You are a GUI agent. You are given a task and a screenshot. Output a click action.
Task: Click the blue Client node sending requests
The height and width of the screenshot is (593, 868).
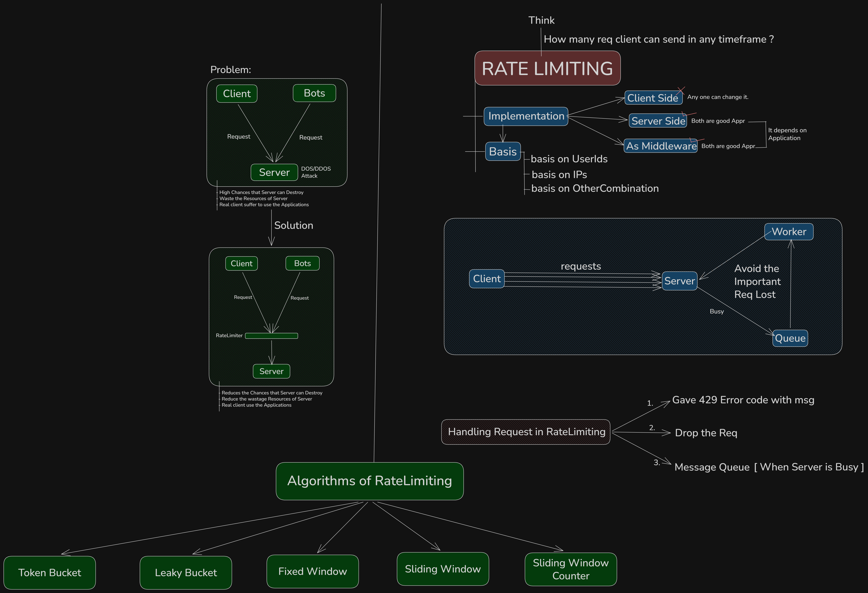(x=487, y=279)
